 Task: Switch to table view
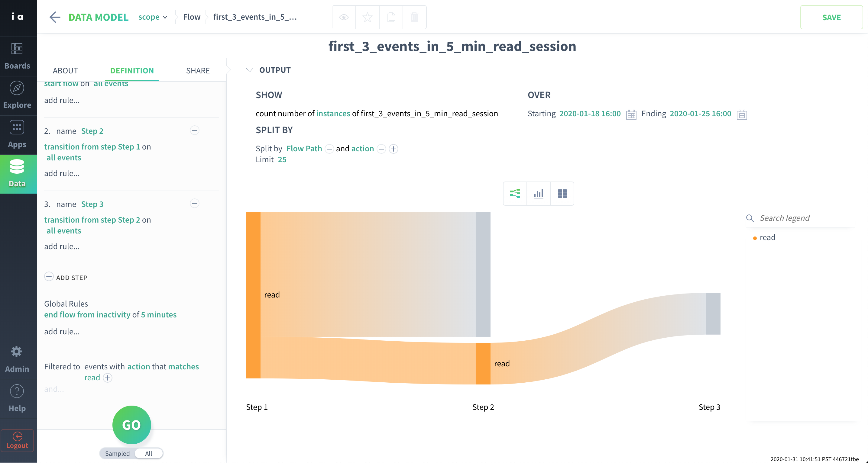pos(562,193)
